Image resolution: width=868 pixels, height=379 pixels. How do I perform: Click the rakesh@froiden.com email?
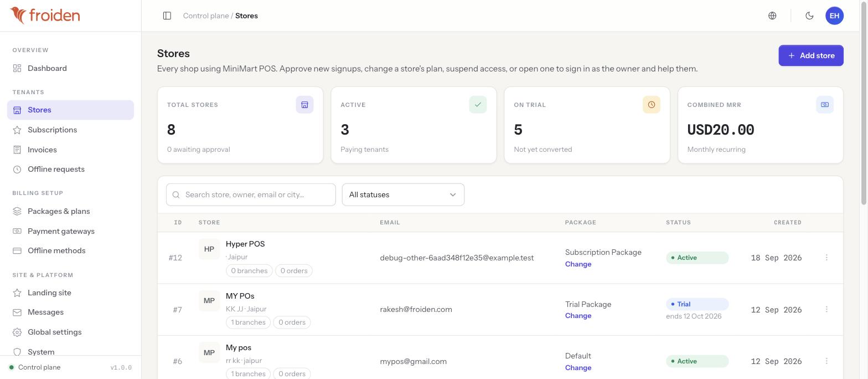pos(416,309)
